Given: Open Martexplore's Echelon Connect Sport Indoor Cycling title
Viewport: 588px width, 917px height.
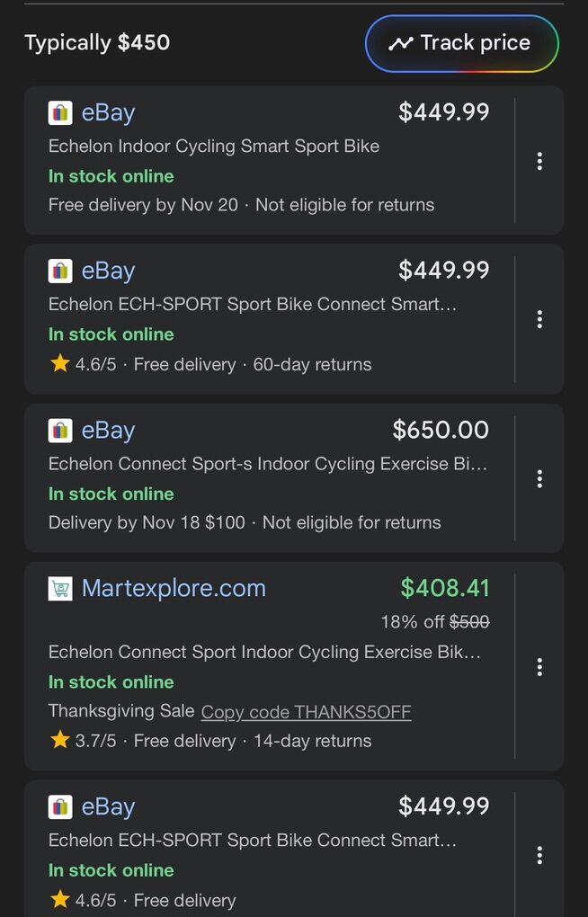Looking at the screenshot, I should coord(264,652).
